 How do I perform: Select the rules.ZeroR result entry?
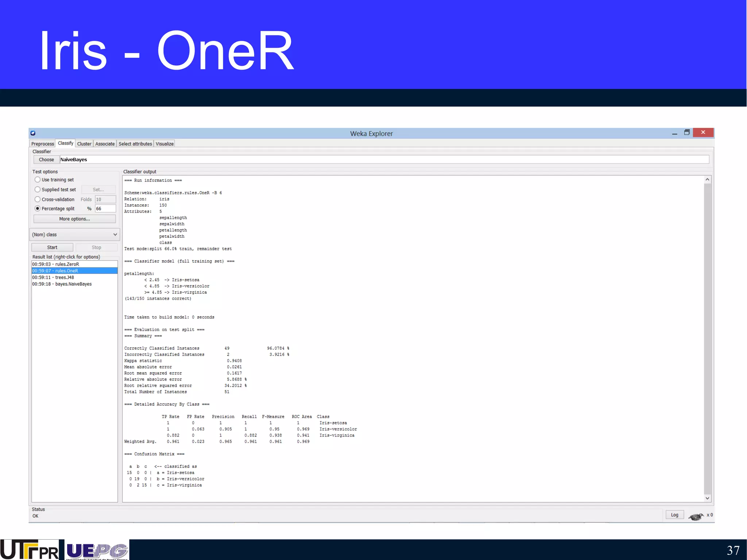coord(74,264)
